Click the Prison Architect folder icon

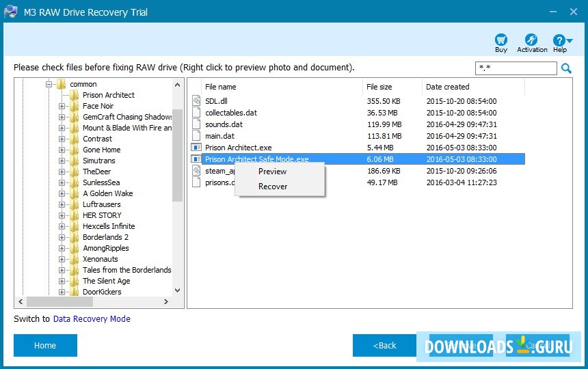75,95
